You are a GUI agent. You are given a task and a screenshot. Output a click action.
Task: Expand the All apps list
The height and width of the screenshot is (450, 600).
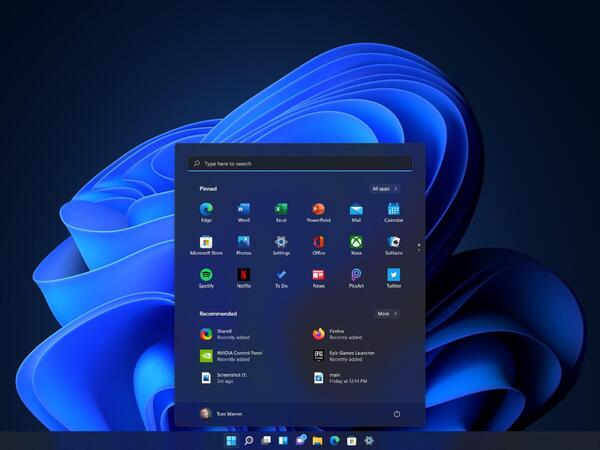[385, 189]
